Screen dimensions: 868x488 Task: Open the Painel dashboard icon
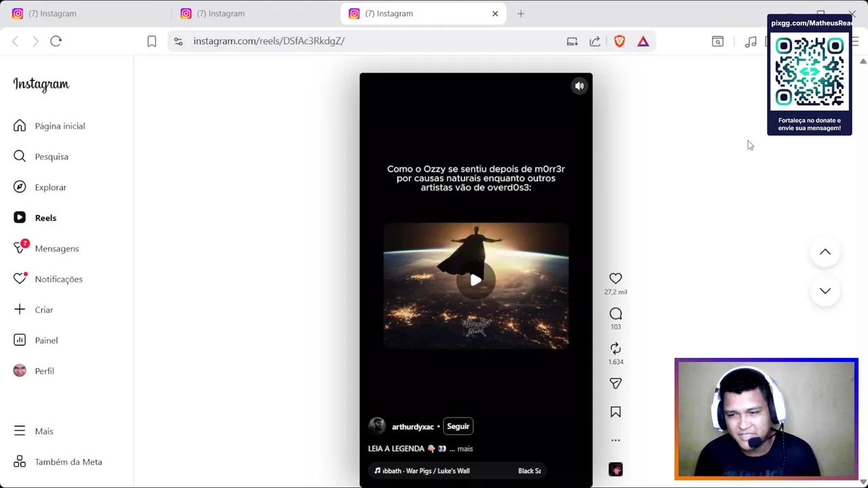click(20, 340)
